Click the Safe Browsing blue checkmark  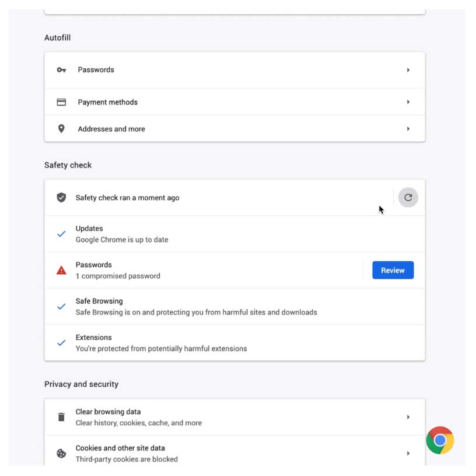(x=61, y=306)
